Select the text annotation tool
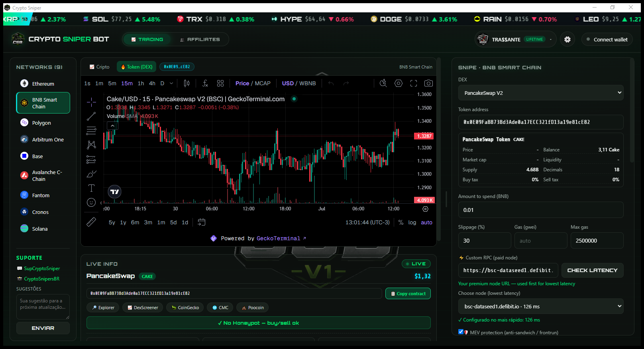 coord(91,188)
